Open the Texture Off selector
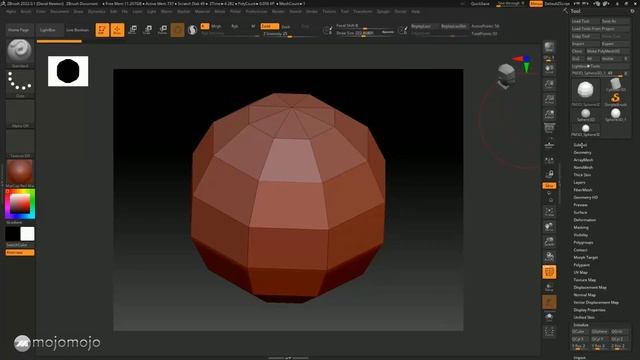640x360 pixels. (x=20, y=143)
